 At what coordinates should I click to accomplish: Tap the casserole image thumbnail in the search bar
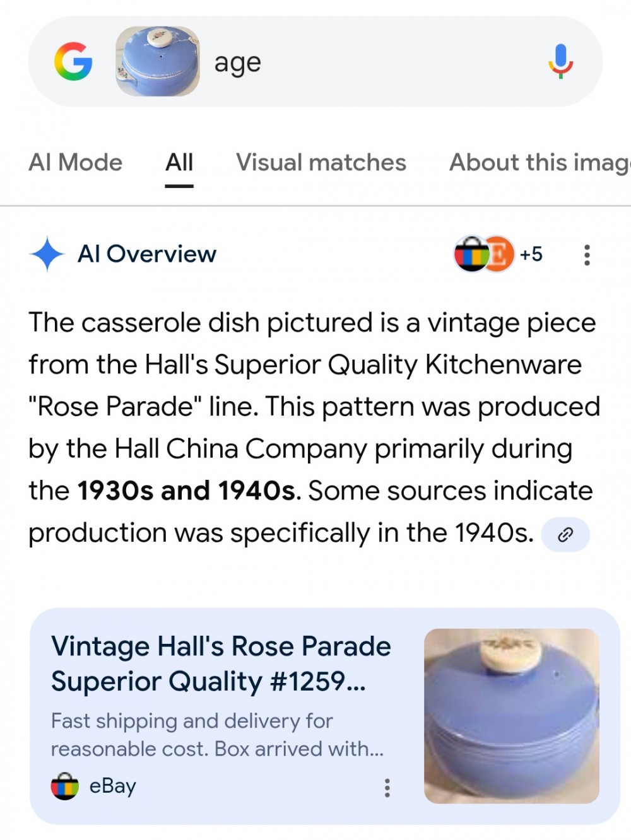pos(158,61)
